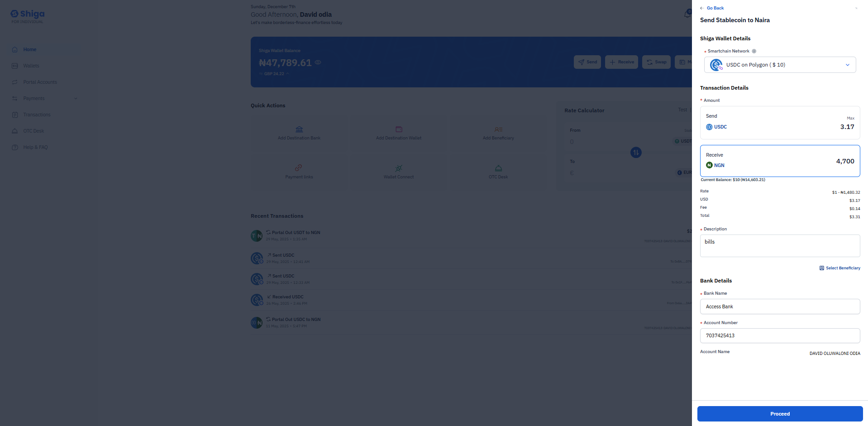This screenshot has width=868, height=426.
Task: Click the Send button on balance card
Action: click(x=587, y=62)
